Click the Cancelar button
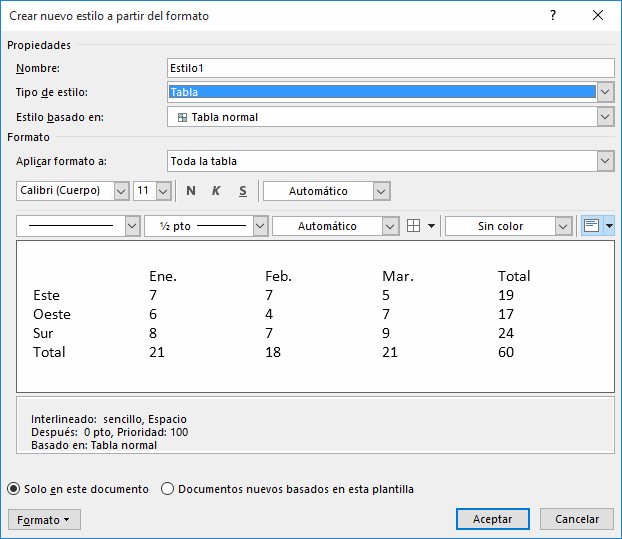Image resolution: width=622 pixels, height=539 pixels. 576,519
